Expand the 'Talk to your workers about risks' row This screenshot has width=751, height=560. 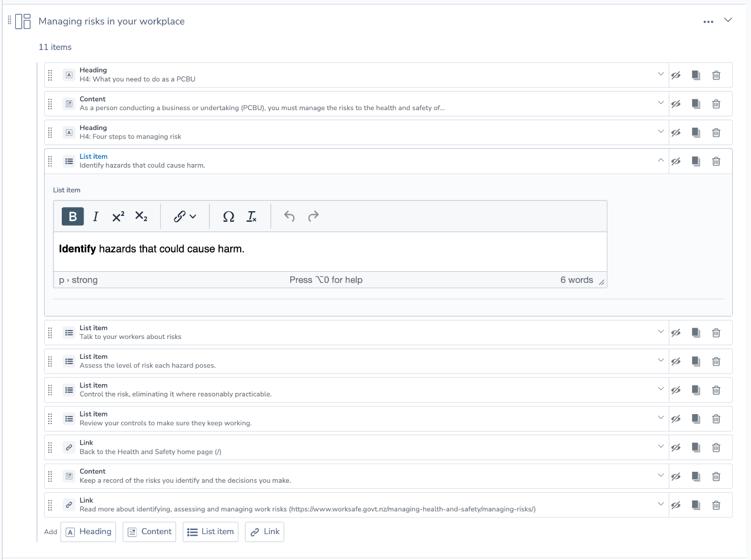(x=660, y=332)
